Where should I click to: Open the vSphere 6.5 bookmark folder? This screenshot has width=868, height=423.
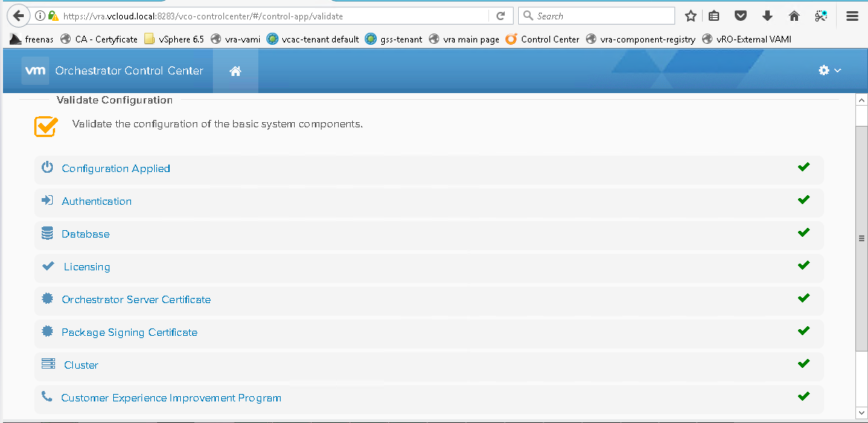click(x=173, y=39)
